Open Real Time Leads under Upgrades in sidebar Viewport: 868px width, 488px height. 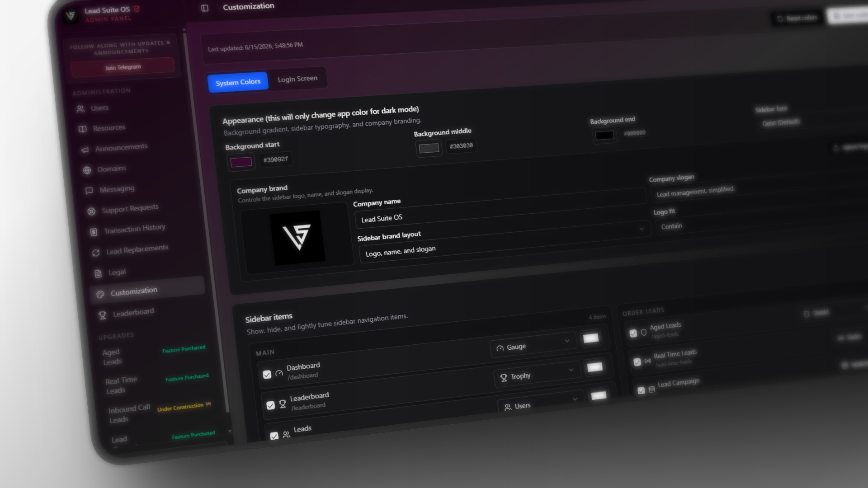(121, 385)
